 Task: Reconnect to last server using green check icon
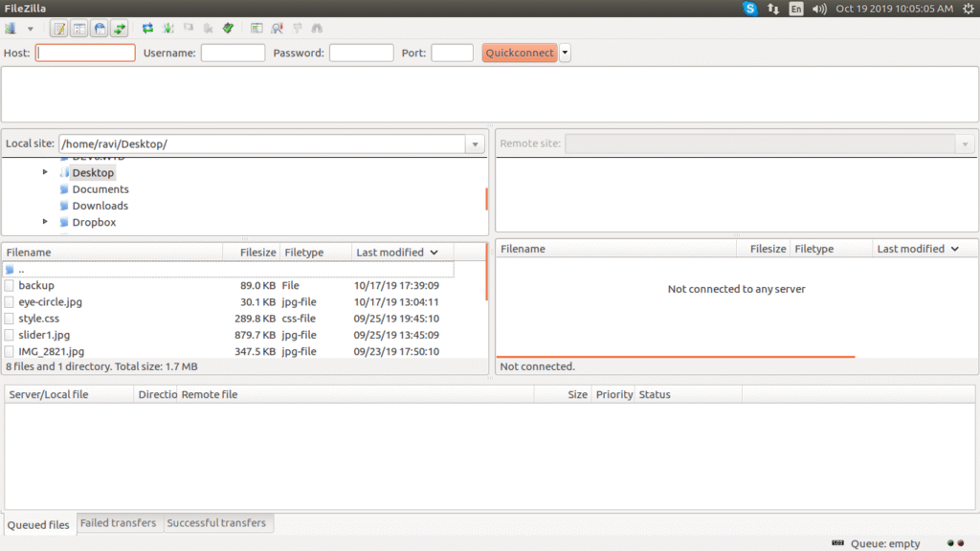(x=228, y=29)
